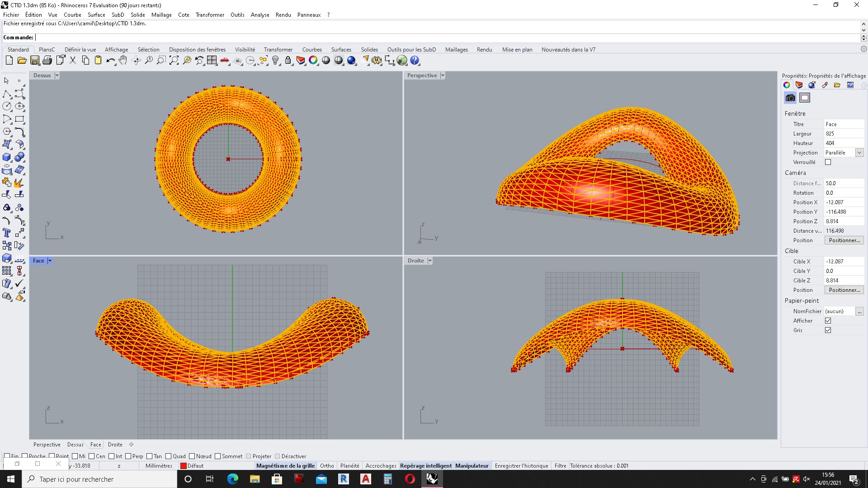Click the Cut scissors icon
The height and width of the screenshot is (488, 868).
72,60
